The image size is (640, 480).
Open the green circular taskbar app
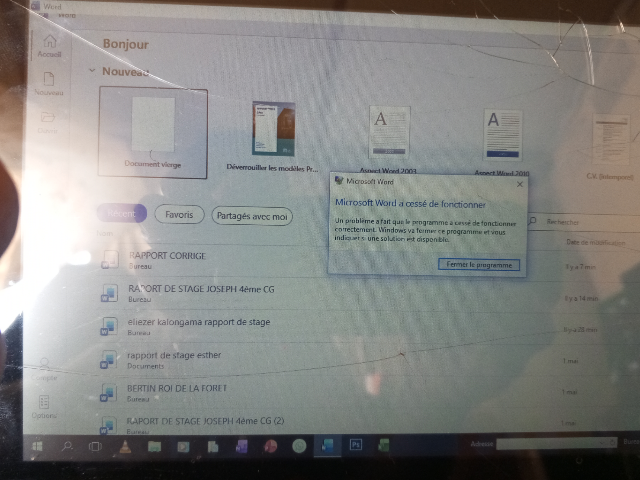pyautogui.click(x=299, y=446)
